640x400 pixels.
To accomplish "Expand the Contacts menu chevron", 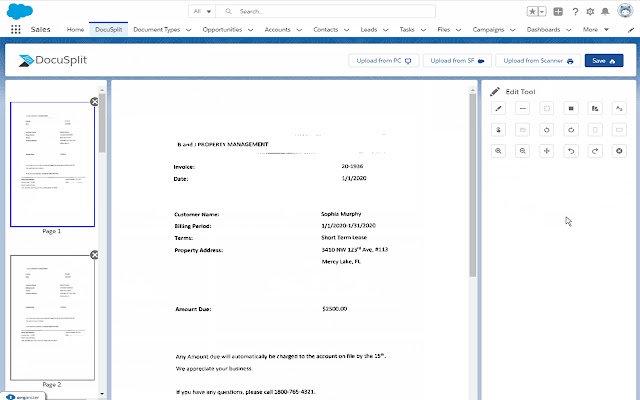I will (347, 30).
